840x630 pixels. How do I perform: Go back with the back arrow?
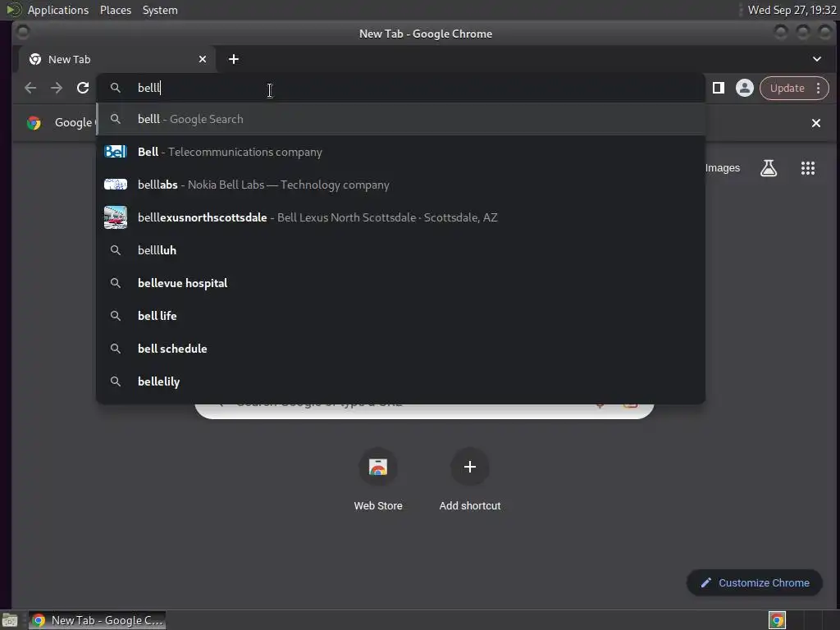tap(30, 88)
